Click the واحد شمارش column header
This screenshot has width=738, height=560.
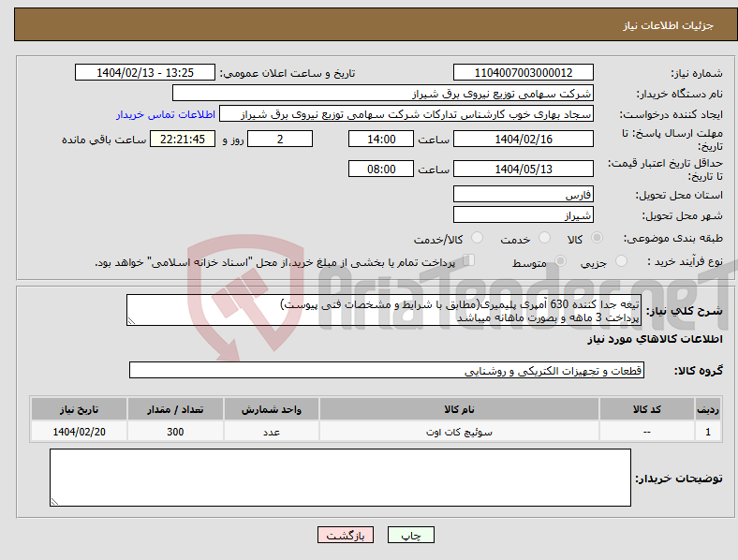[272, 409]
